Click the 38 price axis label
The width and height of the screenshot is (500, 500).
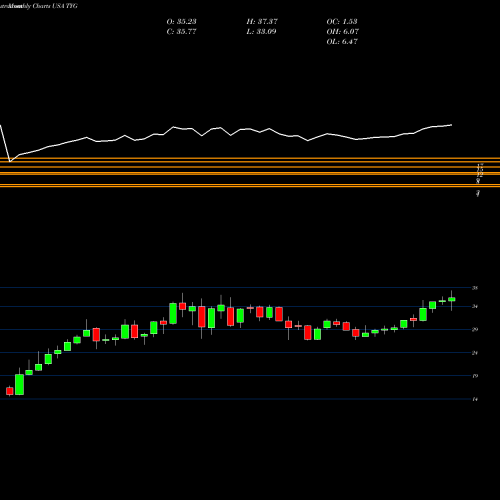[x=475, y=288]
